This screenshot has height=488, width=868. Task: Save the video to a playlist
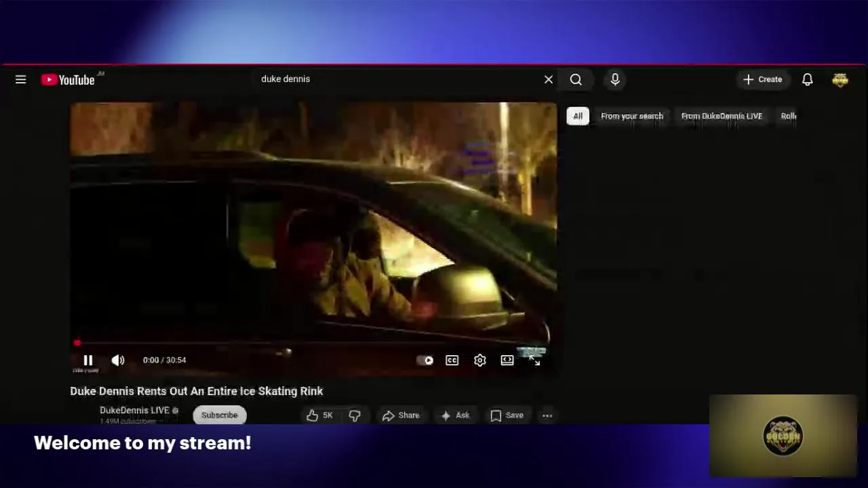(x=507, y=415)
